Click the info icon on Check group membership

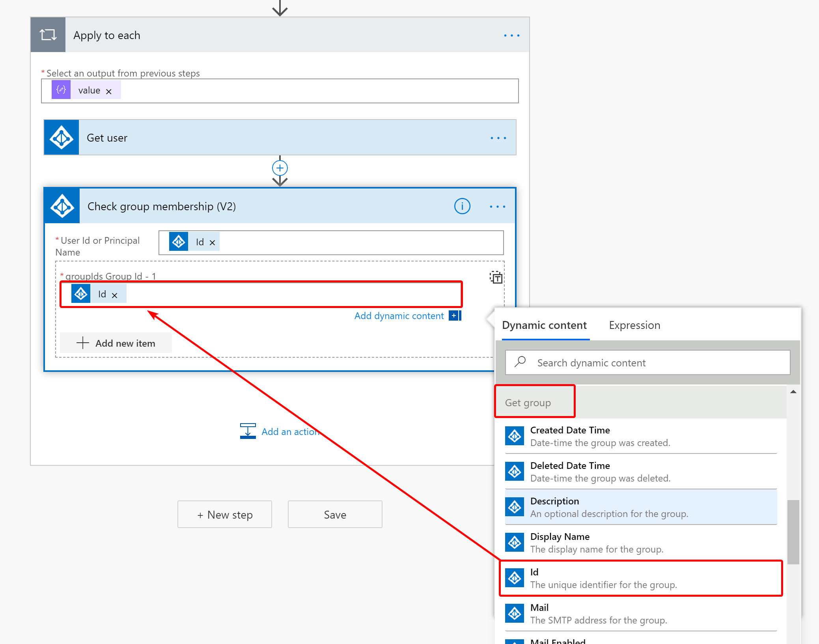pos(462,206)
